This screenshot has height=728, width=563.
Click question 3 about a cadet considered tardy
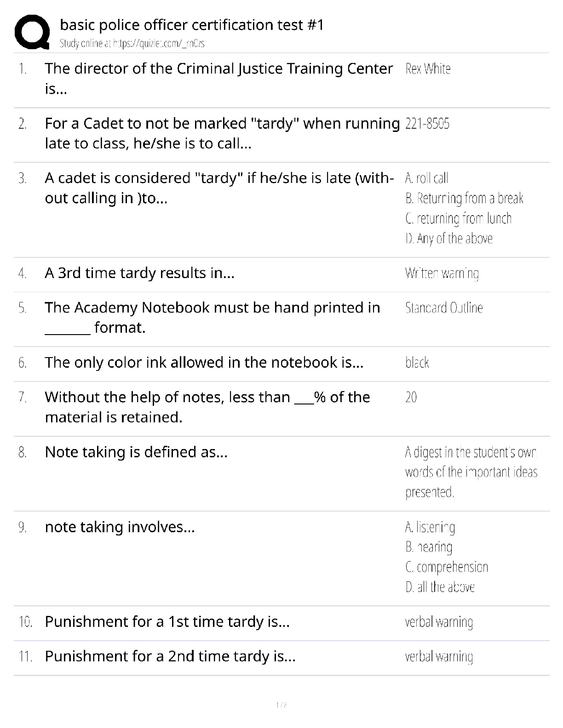[219, 188]
